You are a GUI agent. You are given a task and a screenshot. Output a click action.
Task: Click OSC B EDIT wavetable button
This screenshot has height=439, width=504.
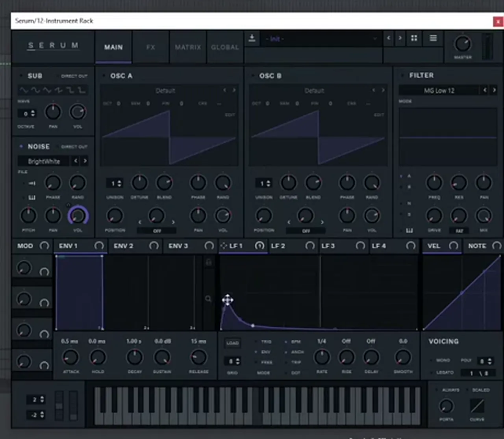379,115
